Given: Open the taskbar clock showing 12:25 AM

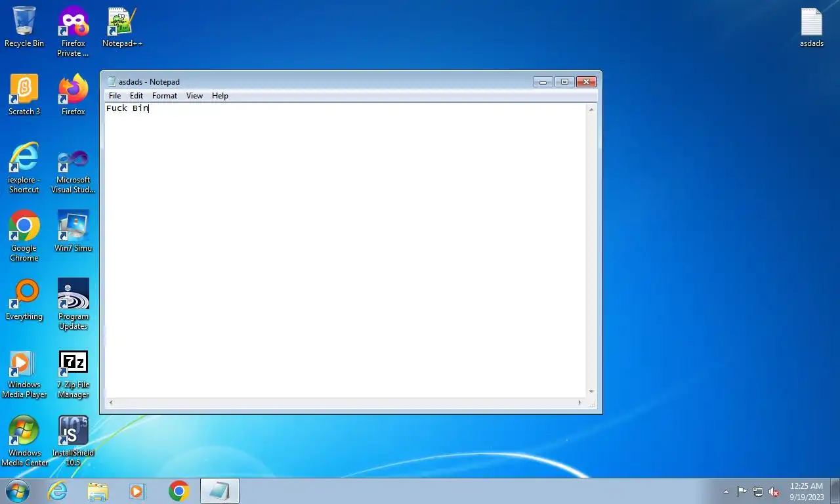Looking at the screenshot, I should click(807, 492).
